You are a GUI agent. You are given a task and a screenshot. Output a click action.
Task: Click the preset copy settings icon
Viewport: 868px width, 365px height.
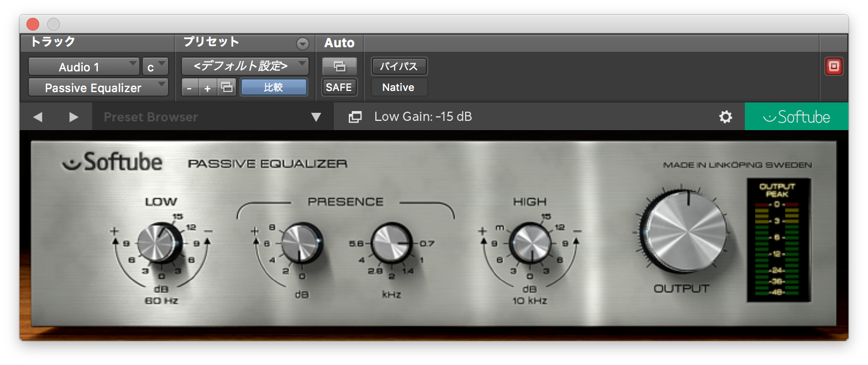227,87
